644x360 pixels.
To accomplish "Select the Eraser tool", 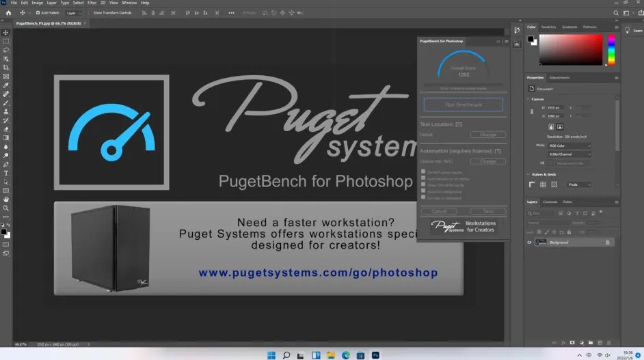I will [5, 129].
